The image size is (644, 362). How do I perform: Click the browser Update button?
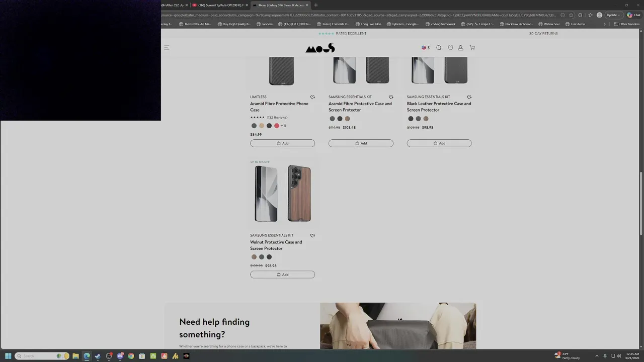click(x=614, y=15)
